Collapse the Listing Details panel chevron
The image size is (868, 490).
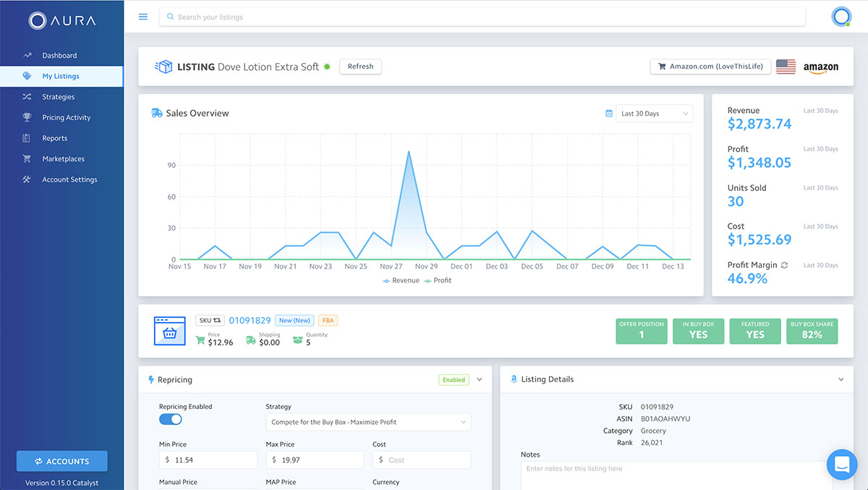click(841, 379)
